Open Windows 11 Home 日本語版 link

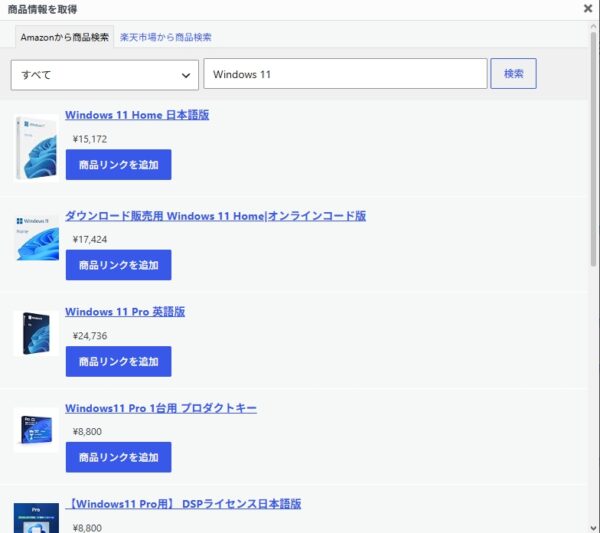coord(137,115)
